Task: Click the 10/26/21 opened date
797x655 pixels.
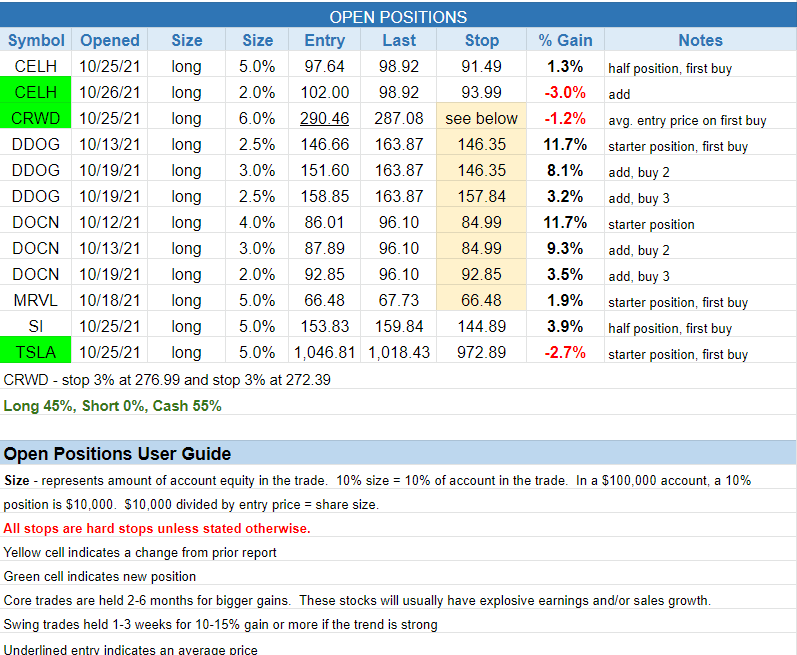Action: 110,92
